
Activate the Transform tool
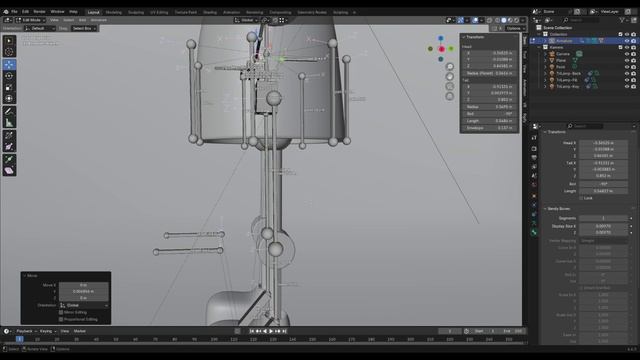[x=9, y=98]
